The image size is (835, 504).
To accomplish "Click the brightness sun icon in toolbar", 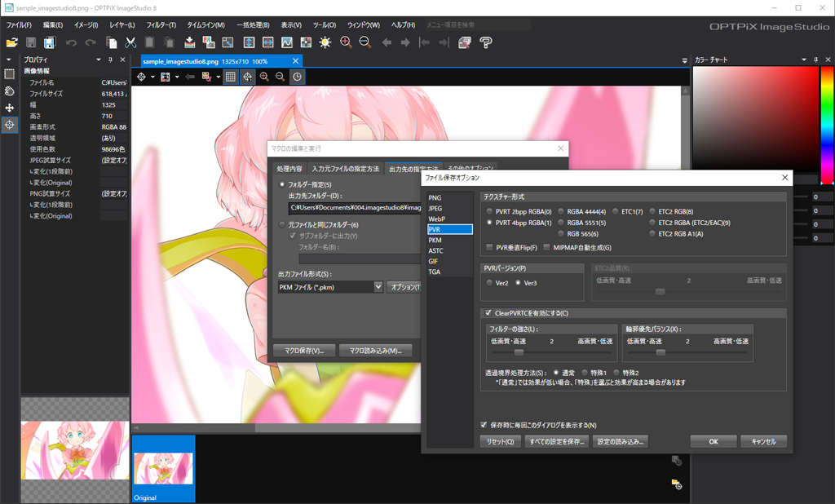I will pyautogui.click(x=325, y=42).
